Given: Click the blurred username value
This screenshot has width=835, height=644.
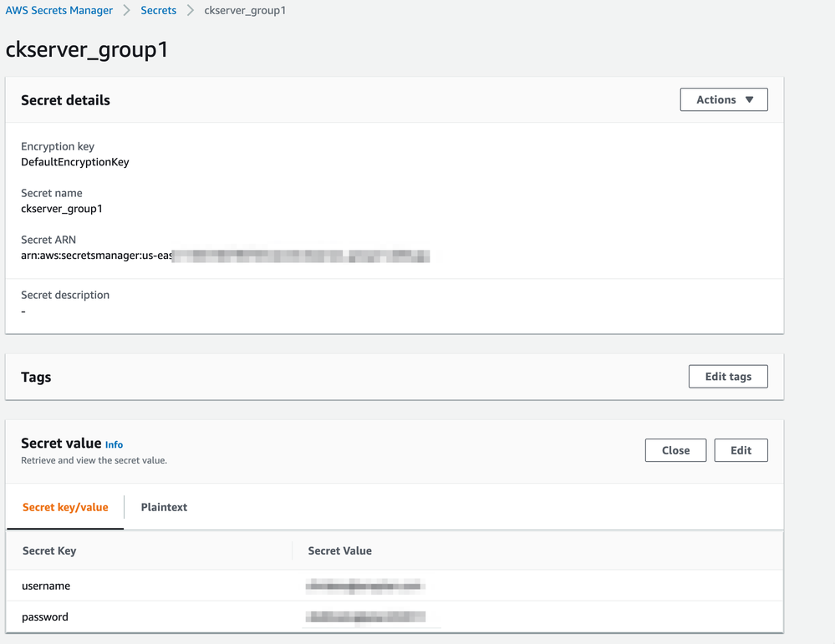Looking at the screenshot, I should [365, 586].
